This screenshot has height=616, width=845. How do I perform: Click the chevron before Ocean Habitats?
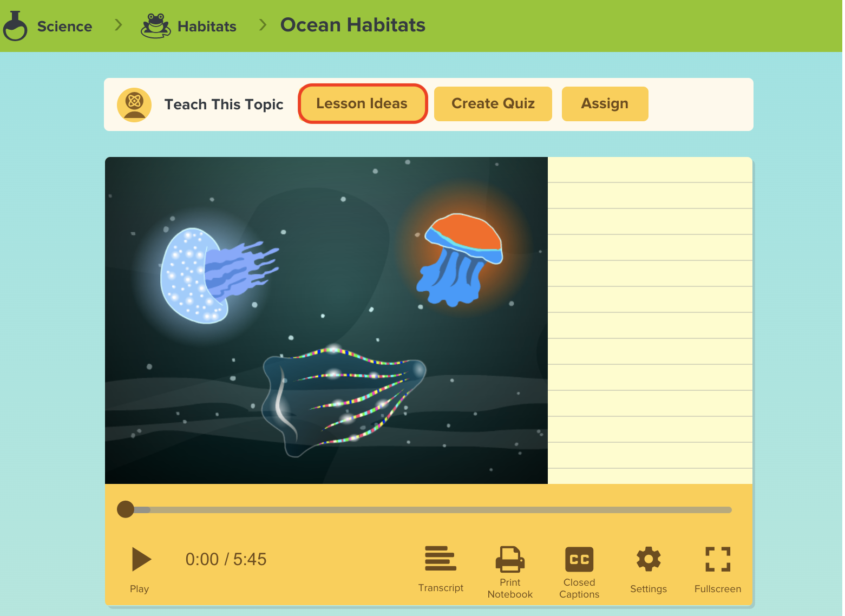(262, 25)
